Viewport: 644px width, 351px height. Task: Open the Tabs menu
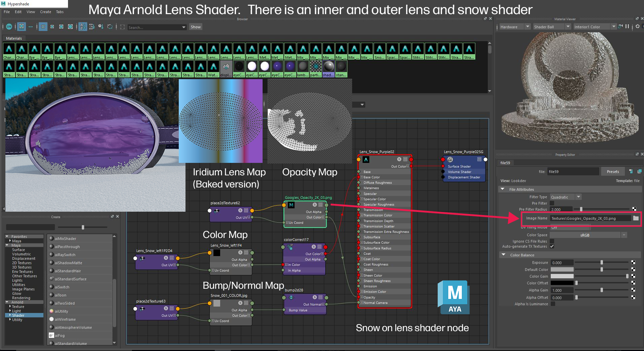pyautogui.click(x=60, y=12)
